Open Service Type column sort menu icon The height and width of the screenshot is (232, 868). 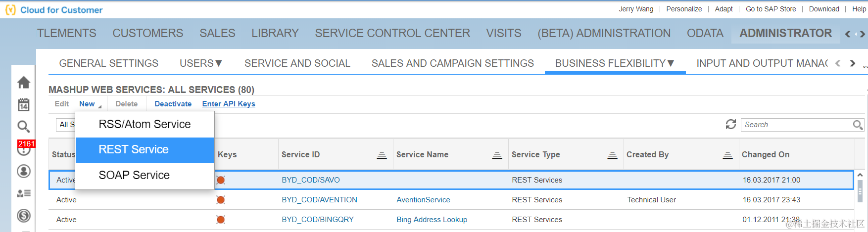click(612, 155)
